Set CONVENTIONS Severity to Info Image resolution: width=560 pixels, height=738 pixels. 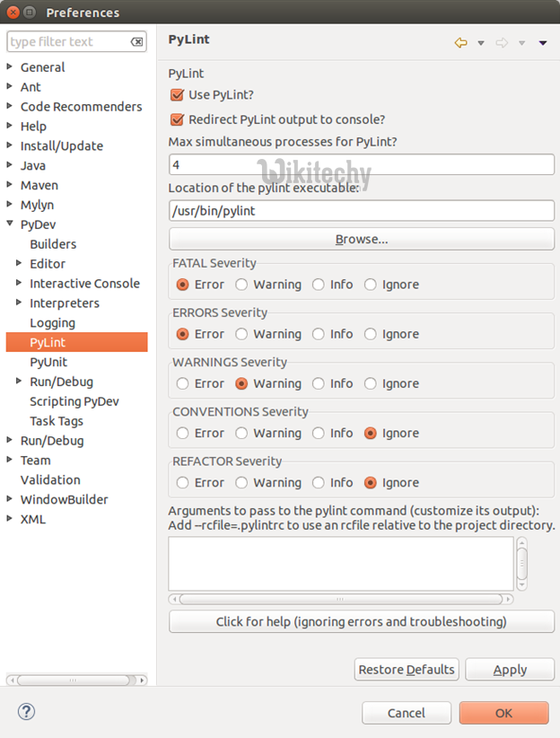(319, 433)
